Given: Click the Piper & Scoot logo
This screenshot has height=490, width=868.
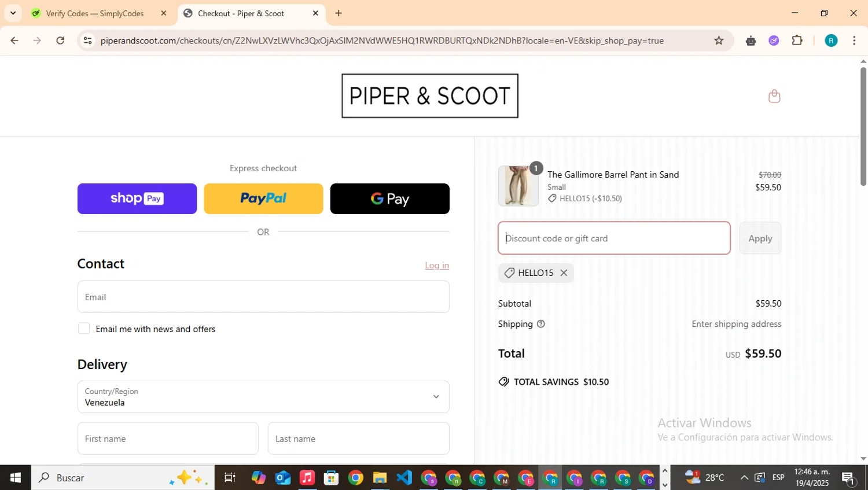Looking at the screenshot, I should pyautogui.click(x=430, y=96).
